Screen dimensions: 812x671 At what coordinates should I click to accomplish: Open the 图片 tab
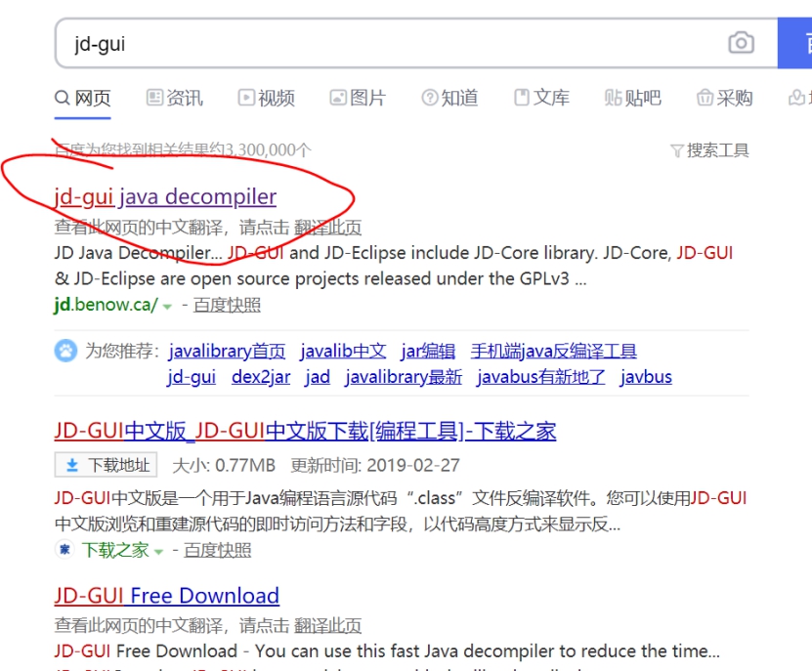click(358, 98)
